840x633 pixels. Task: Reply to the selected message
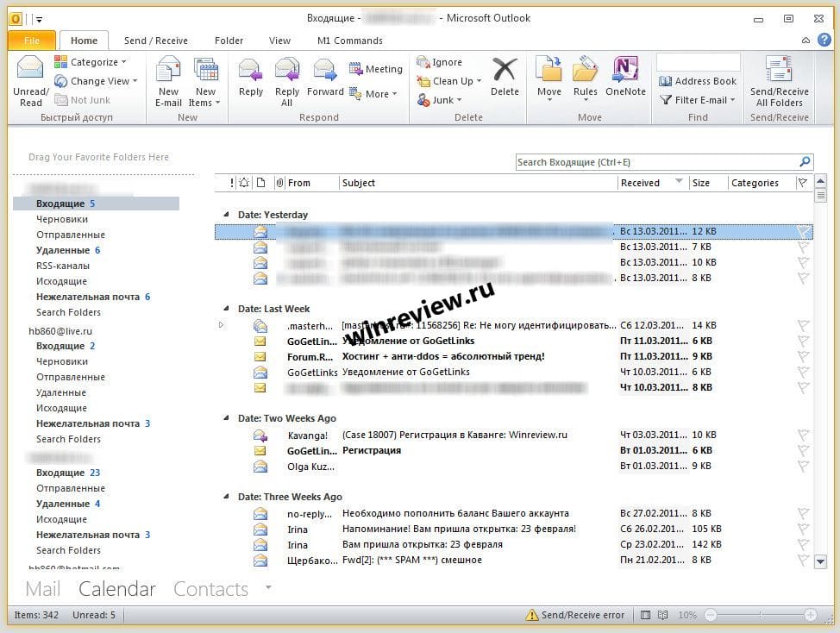pyautogui.click(x=251, y=78)
